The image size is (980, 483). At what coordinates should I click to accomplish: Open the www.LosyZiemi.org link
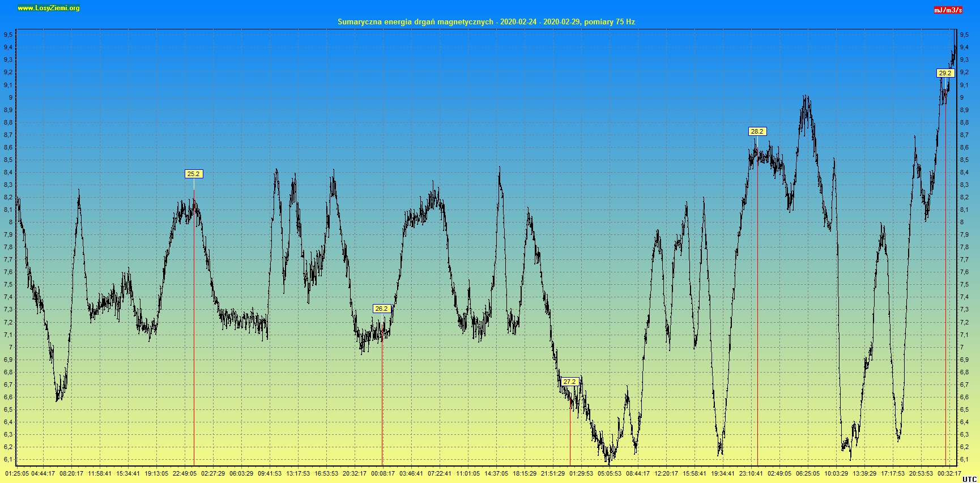pyautogui.click(x=48, y=8)
